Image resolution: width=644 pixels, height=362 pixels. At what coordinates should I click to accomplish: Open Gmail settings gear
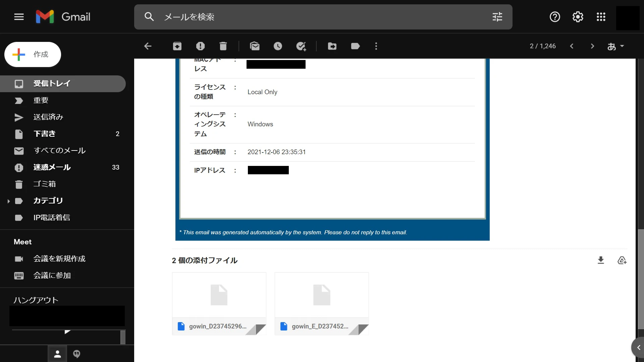click(578, 17)
